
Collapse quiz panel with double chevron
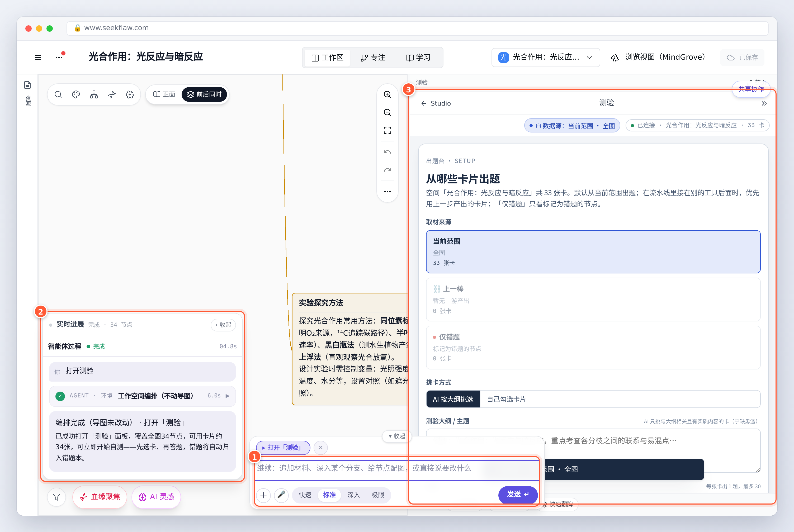point(764,103)
